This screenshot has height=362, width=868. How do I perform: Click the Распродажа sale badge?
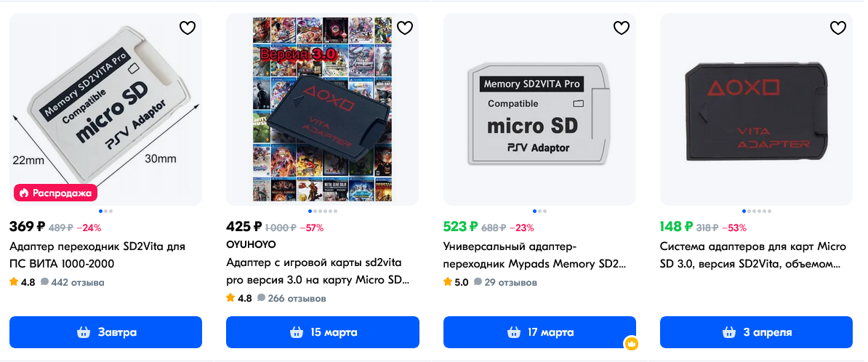click(x=55, y=193)
